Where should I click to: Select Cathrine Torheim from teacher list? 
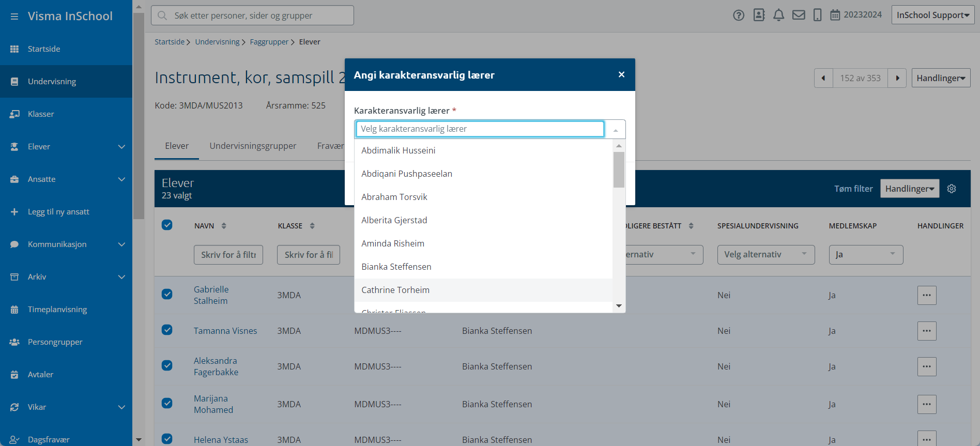point(395,290)
